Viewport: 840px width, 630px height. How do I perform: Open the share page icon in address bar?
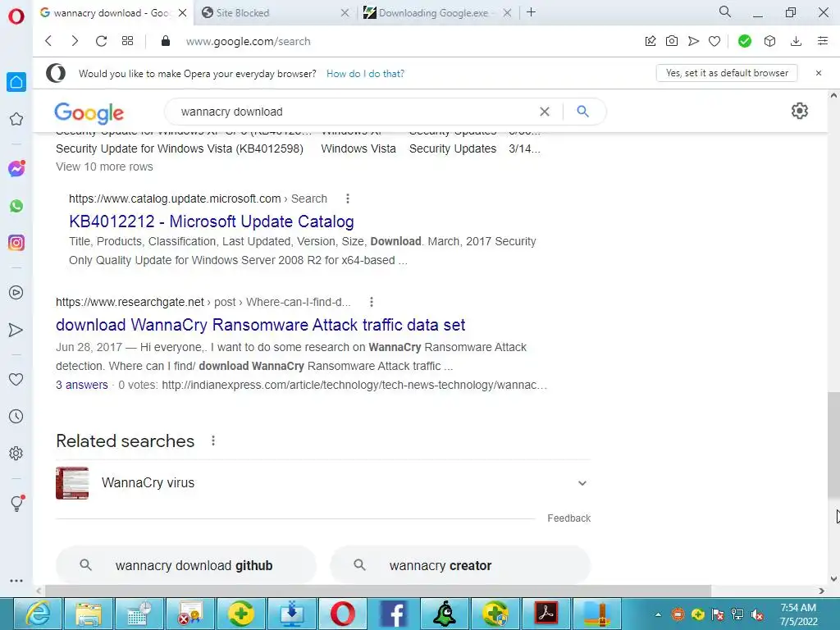click(651, 41)
